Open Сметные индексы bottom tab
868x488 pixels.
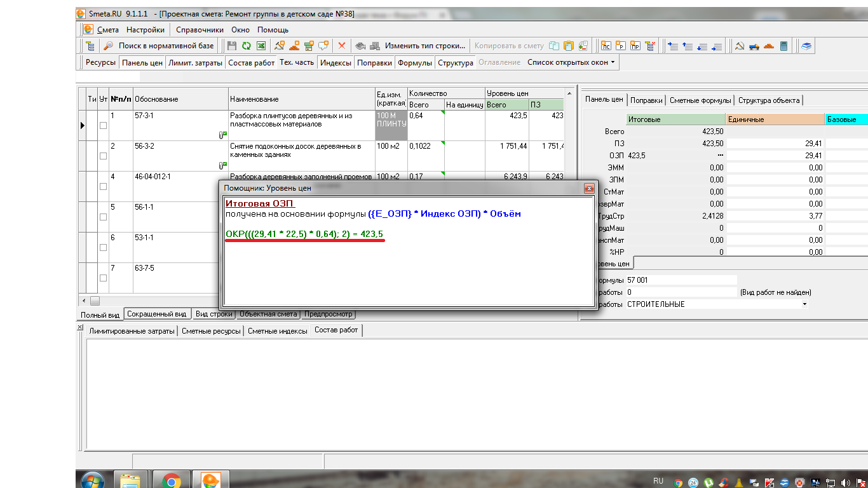pos(278,331)
